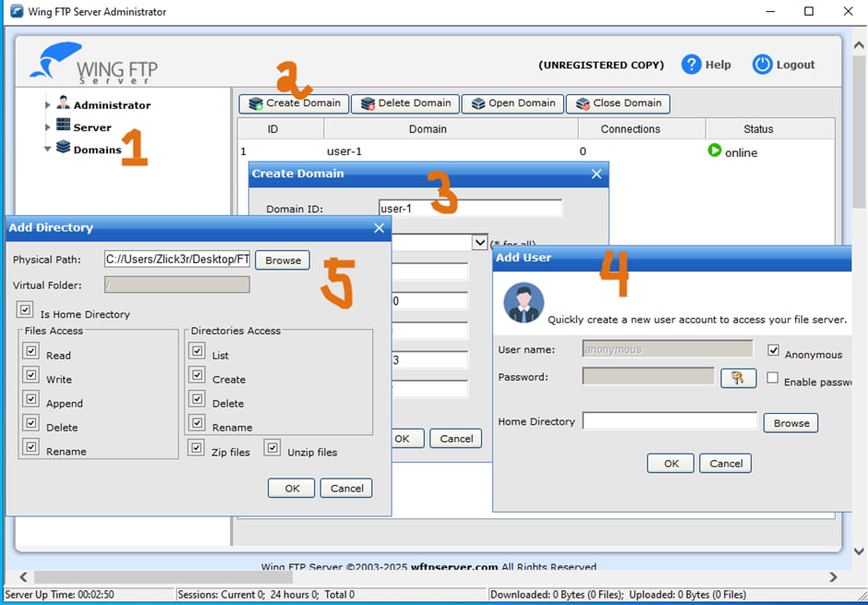868x605 pixels.
Task: Expand the Administrator tree node
Action: click(x=48, y=104)
